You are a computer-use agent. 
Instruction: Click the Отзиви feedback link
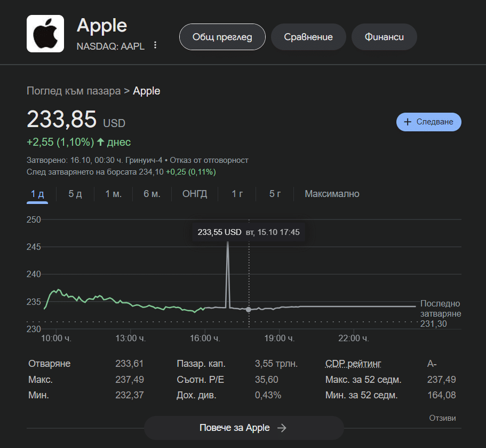442,418
